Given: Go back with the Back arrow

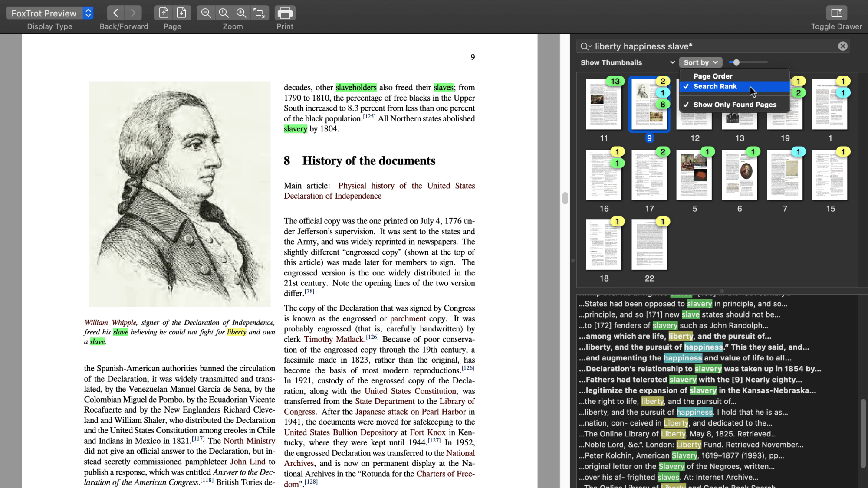Looking at the screenshot, I should coord(115,13).
